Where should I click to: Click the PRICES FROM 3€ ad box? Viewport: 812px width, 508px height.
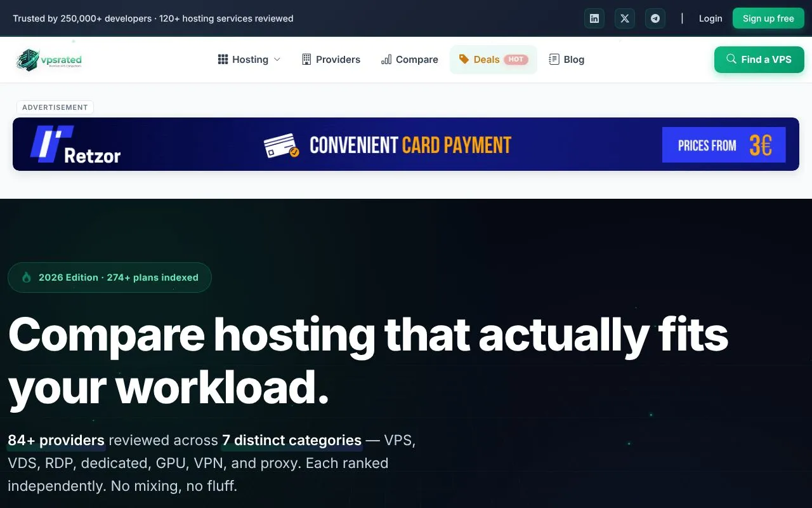724,145
